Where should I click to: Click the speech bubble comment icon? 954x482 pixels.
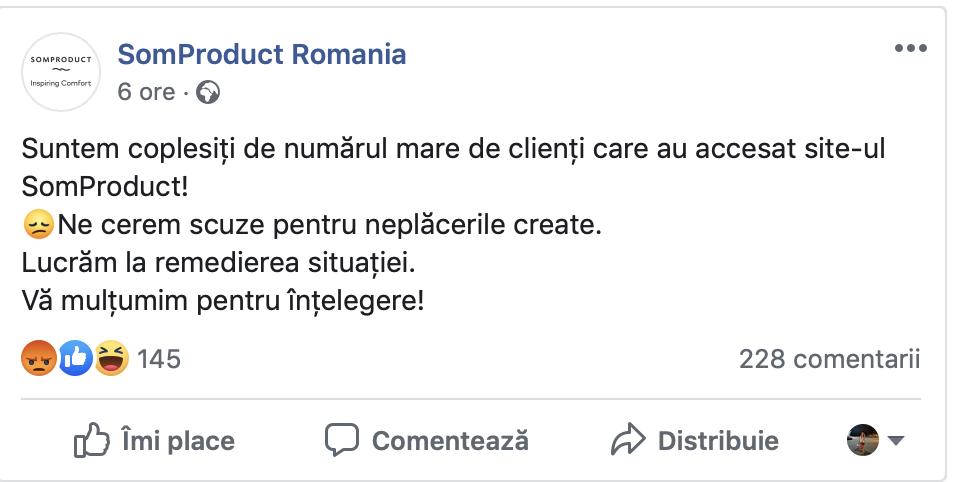click(x=342, y=440)
